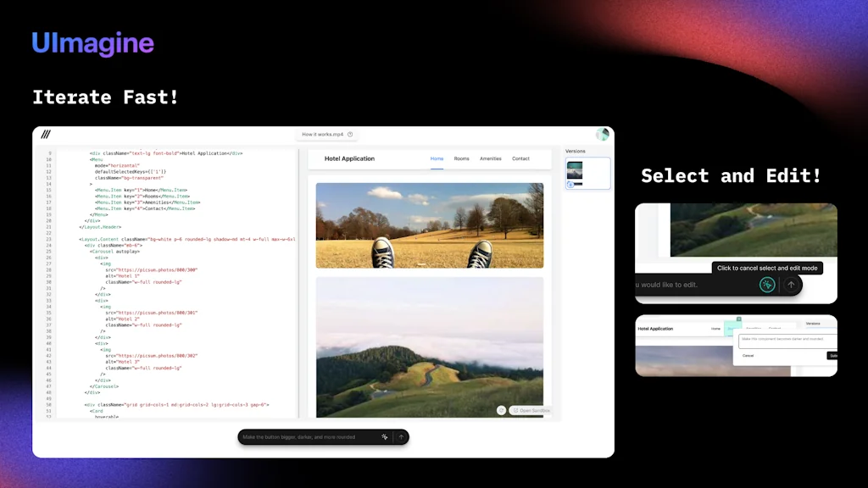Open Sandbox for the Hotel Application
The height and width of the screenshot is (488, 868).
[x=530, y=410]
